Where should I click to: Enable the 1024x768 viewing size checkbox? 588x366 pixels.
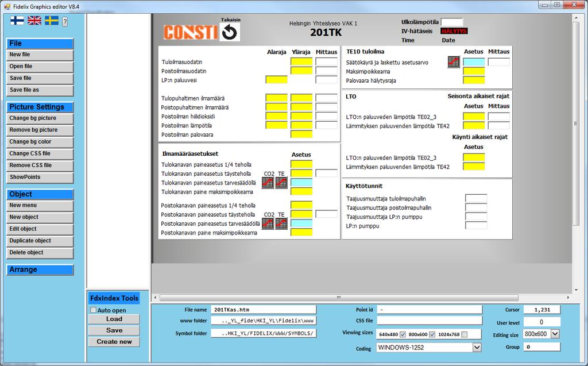tap(464, 334)
